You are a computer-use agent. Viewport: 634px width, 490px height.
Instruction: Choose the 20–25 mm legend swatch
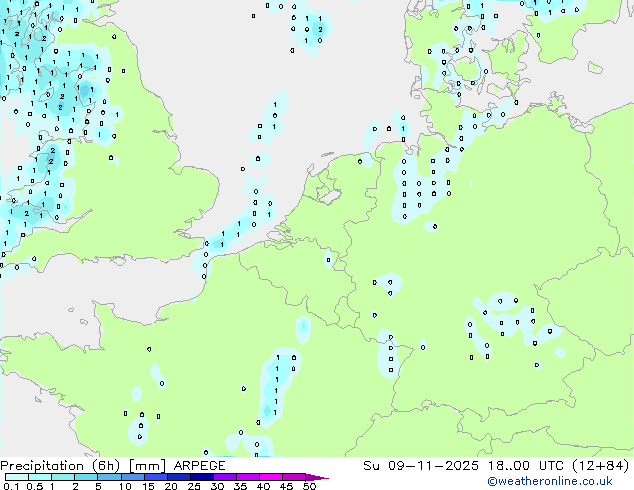click(x=178, y=477)
